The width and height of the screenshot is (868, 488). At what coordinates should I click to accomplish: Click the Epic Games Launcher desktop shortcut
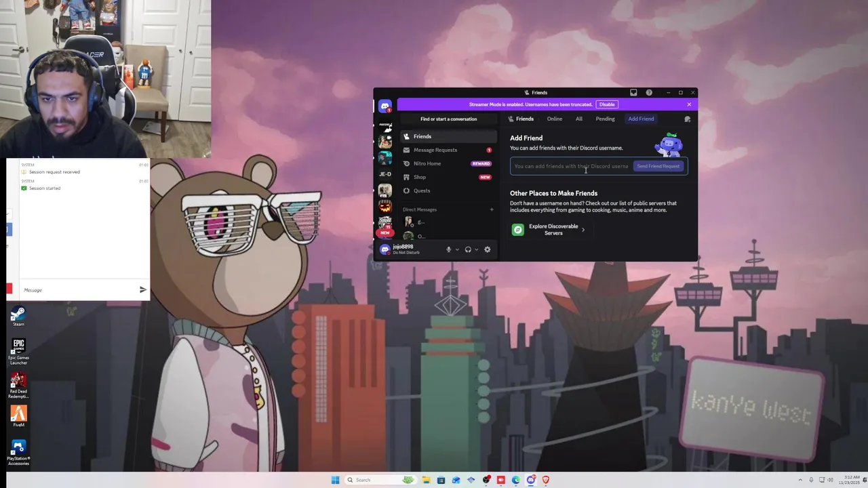tap(18, 352)
